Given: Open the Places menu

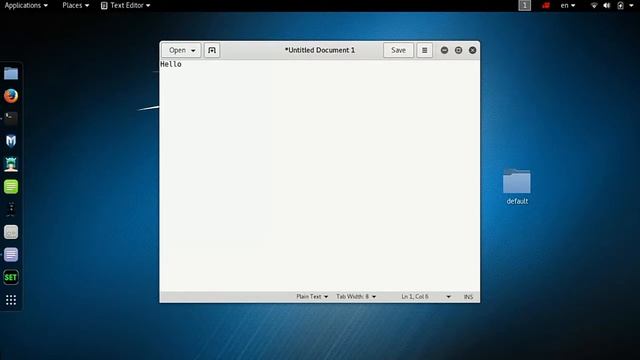Looking at the screenshot, I should [x=76, y=5].
